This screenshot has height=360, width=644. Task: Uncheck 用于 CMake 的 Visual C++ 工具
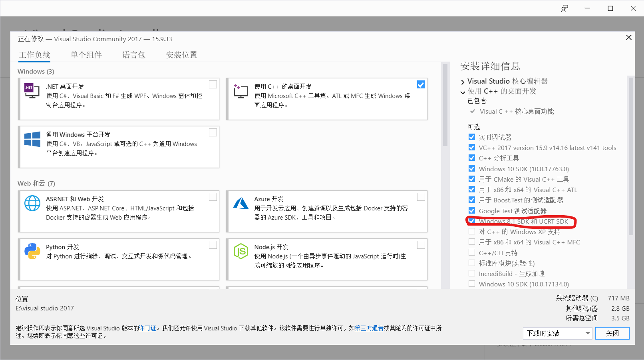pos(472,179)
